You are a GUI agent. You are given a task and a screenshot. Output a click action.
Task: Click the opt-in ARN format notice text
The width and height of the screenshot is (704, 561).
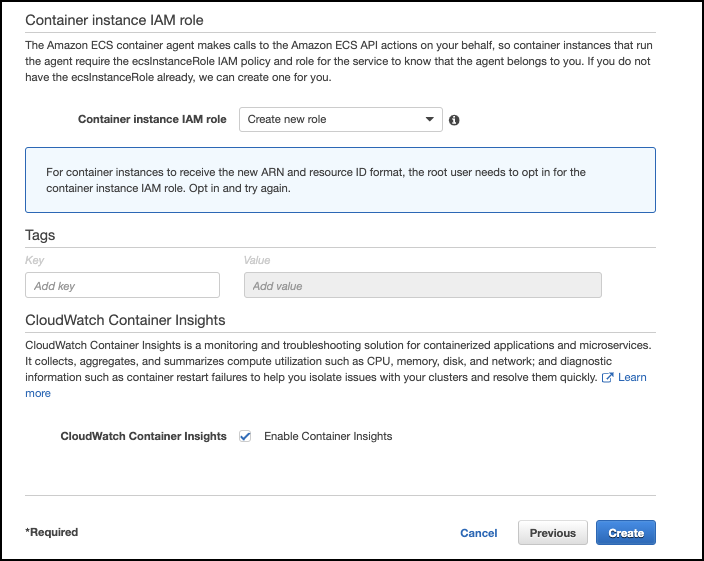pyautogui.click(x=316, y=180)
